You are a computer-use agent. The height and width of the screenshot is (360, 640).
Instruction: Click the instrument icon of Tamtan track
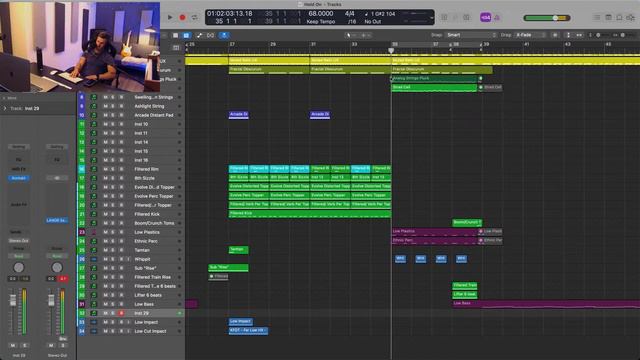94,250
